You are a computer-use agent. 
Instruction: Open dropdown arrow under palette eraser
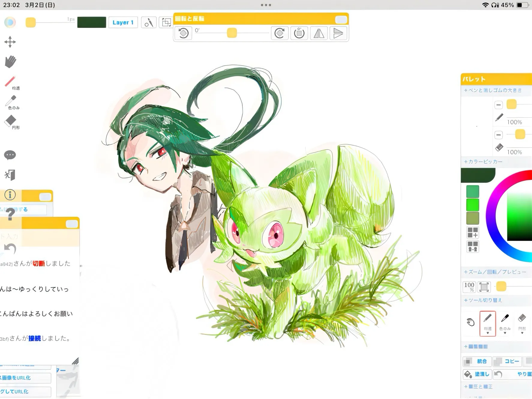point(522,333)
